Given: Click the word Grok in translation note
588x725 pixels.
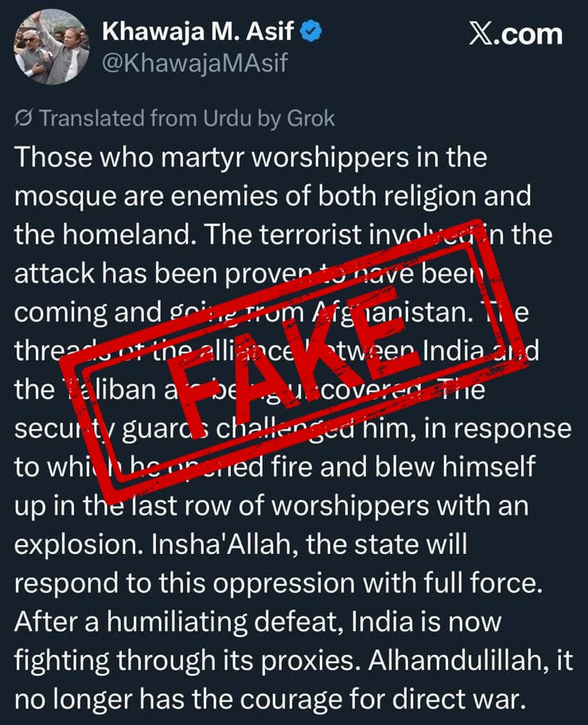Looking at the screenshot, I should [x=312, y=119].
